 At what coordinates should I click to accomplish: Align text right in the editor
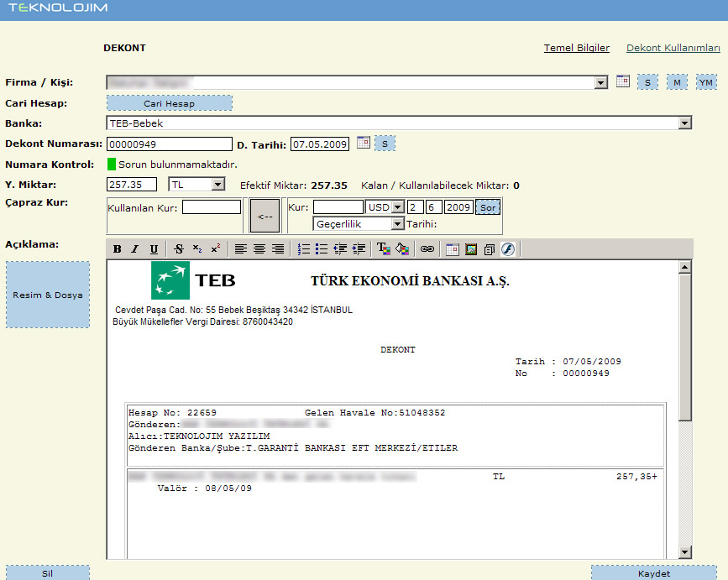coord(278,249)
